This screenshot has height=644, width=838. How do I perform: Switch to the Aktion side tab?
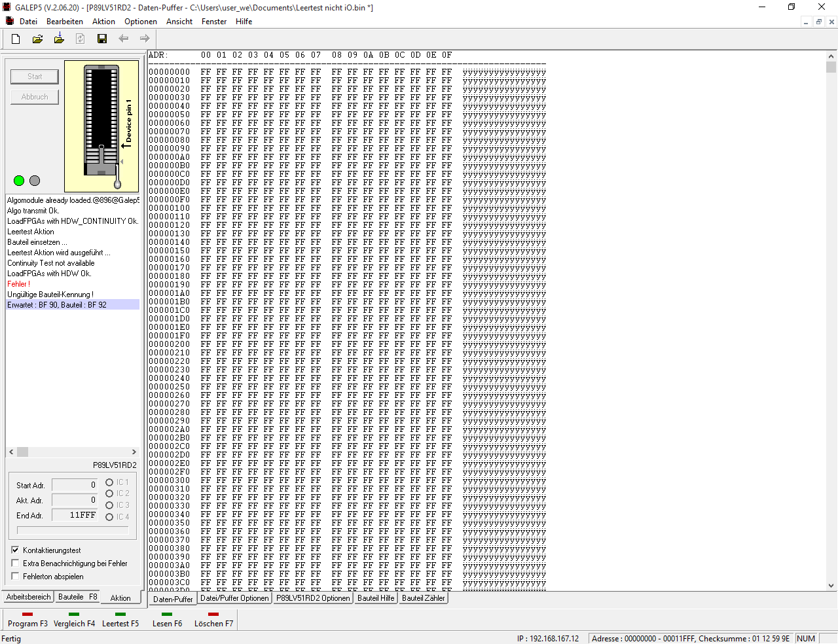[x=120, y=598]
